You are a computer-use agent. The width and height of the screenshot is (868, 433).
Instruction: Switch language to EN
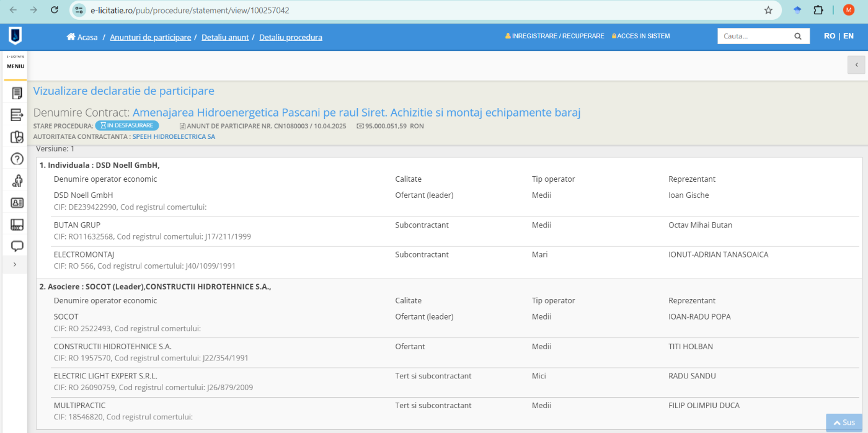pos(848,36)
